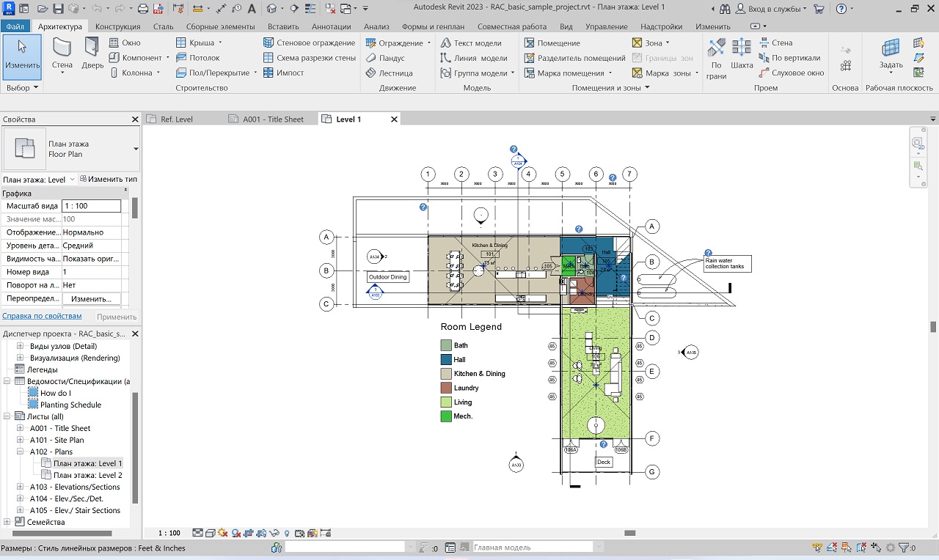Click the Применить (Apply) button
This screenshot has height=560, width=939.
coord(117,317)
